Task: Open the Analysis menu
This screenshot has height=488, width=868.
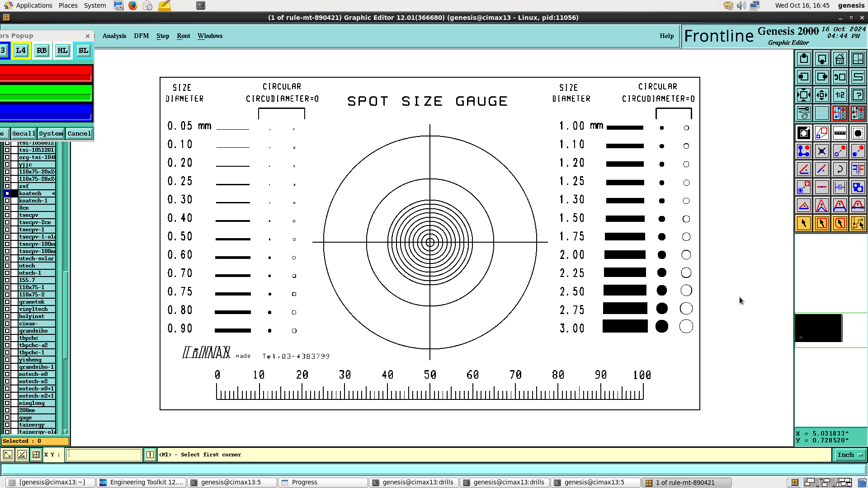Action: tap(114, 36)
